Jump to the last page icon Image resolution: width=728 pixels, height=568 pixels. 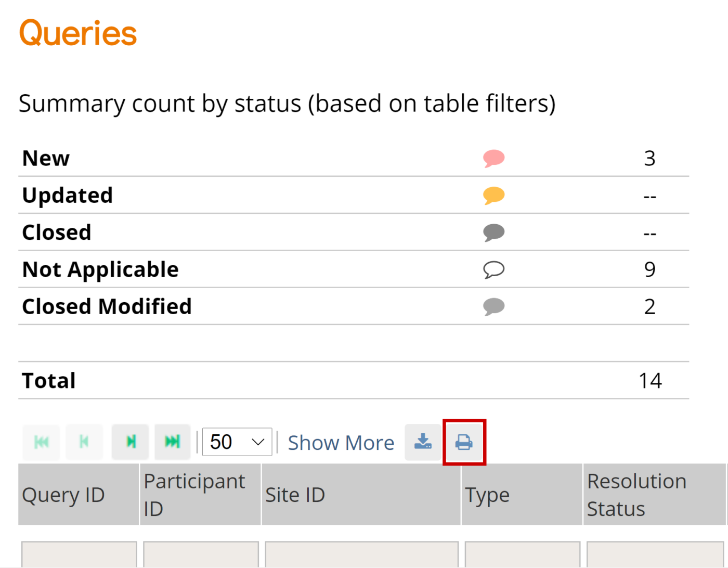172,442
